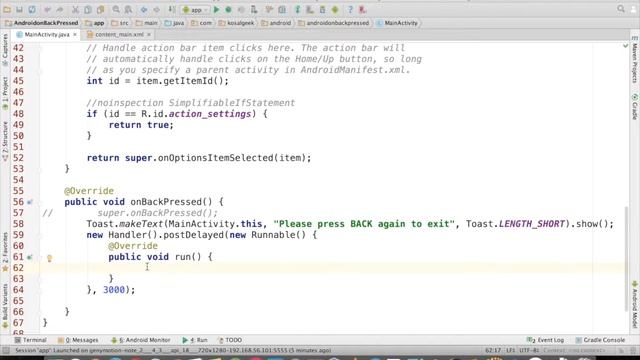The width and height of the screenshot is (640, 360).
Task: Open the SDK Manager toolbar icon
Action: [322, 9]
